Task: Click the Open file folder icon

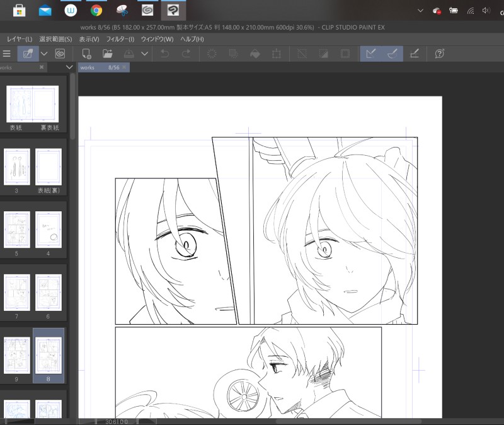Action: 107,54
